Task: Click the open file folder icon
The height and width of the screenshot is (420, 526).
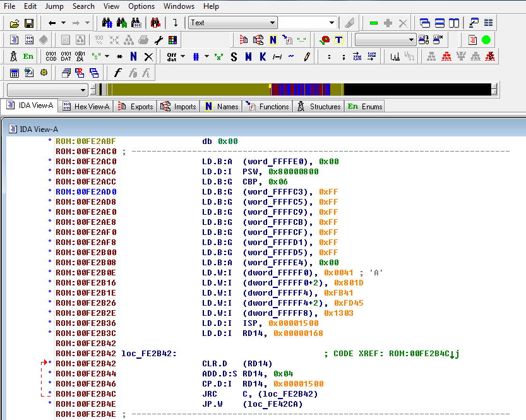Action: pyautogui.click(x=15, y=23)
